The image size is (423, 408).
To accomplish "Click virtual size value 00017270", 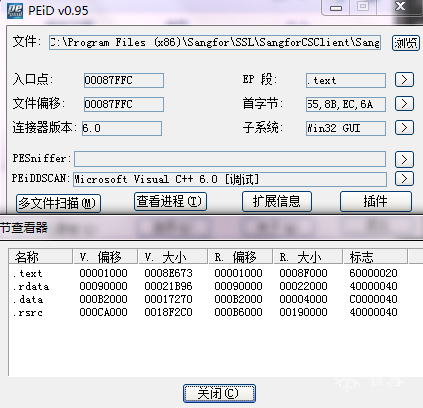I will tap(168, 299).
